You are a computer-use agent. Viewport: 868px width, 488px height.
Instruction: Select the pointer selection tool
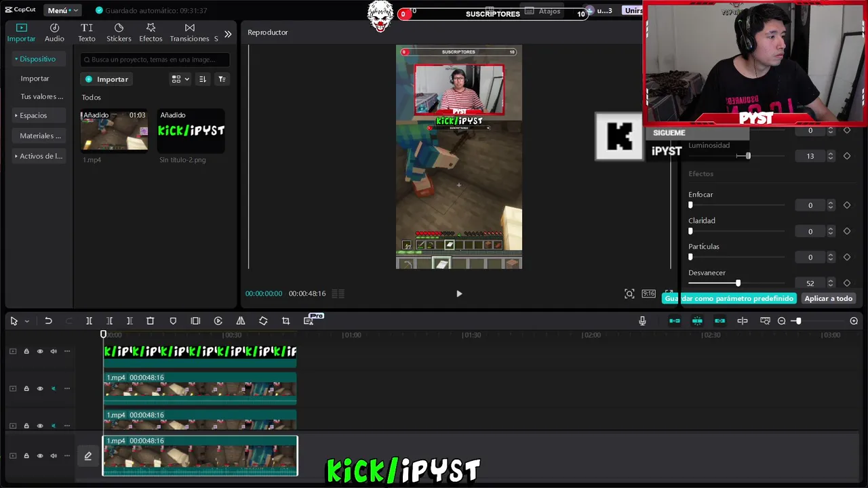pos(14,321)
